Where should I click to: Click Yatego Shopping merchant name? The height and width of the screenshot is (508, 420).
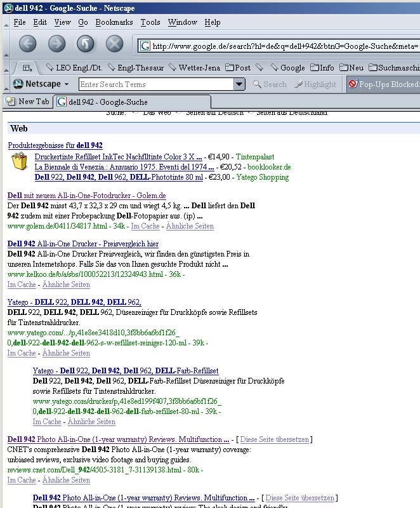(x=263, y=177)
